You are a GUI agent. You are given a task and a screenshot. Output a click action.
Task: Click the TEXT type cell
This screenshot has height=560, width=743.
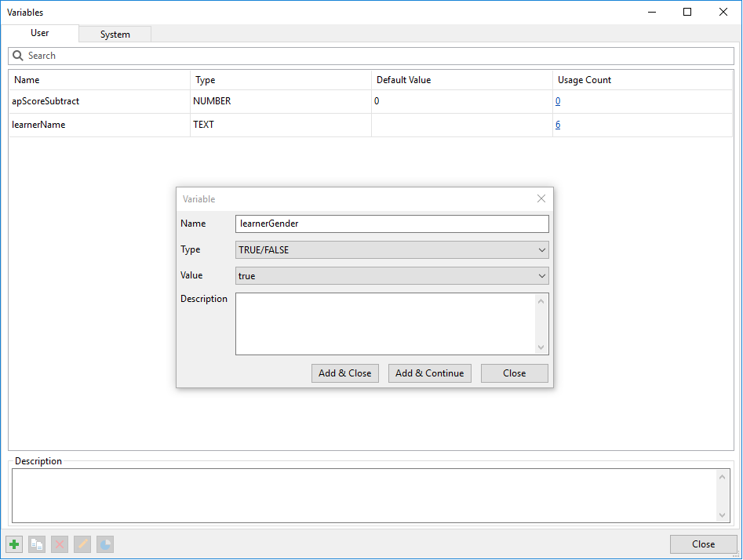[281, 125]
